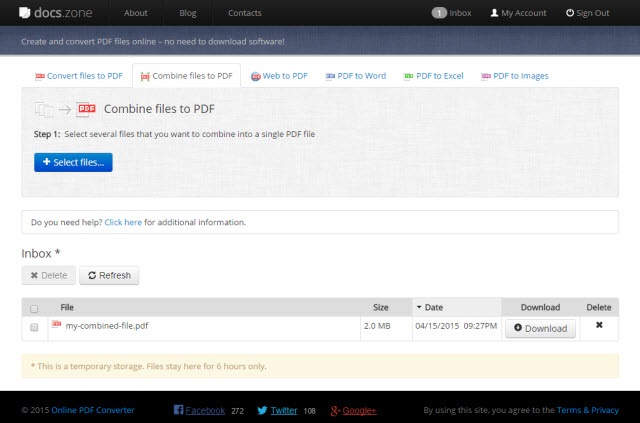Click the Convert files to PDF icon
The width and height of the screenshot is (640, 423).
point(40,76)
